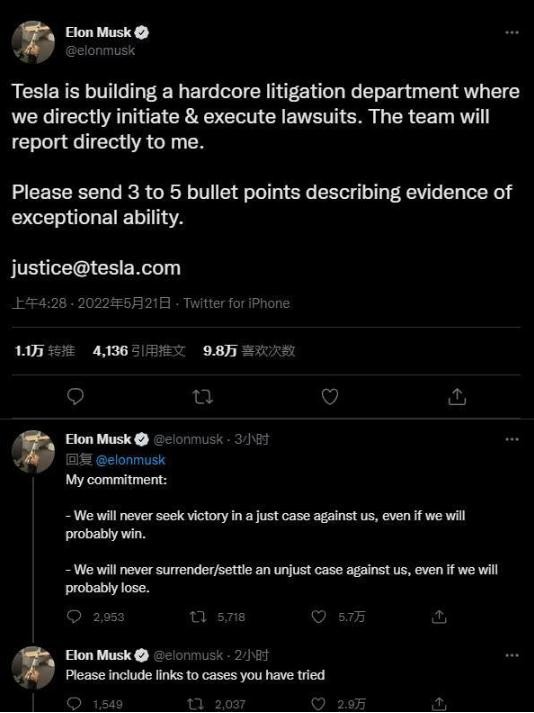View the 9.8万 likes list

pos(249,351)
